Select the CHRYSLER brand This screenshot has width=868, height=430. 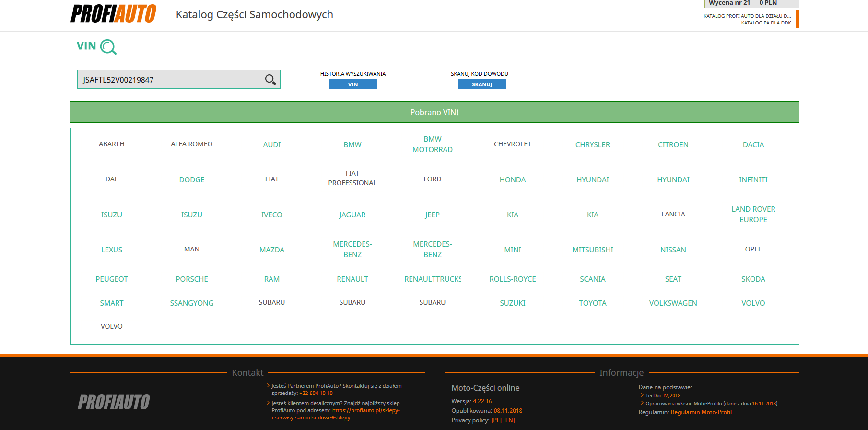[x=593, y=144]
